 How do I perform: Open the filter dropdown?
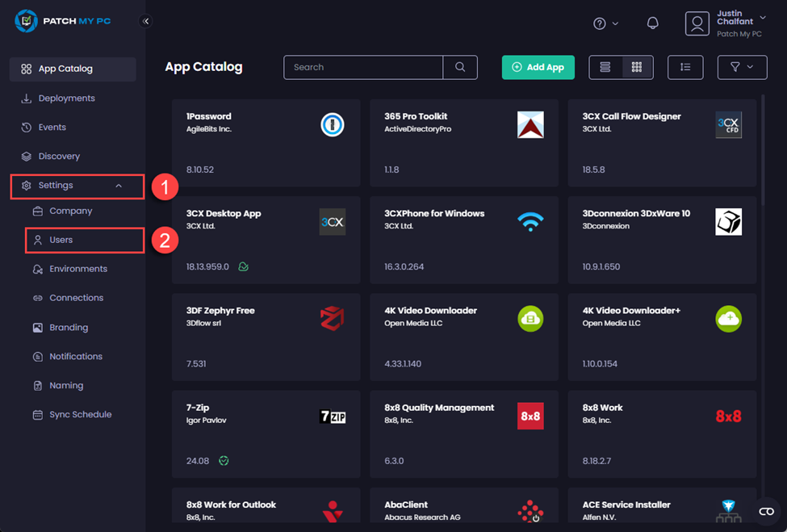[x=742, y=67]
